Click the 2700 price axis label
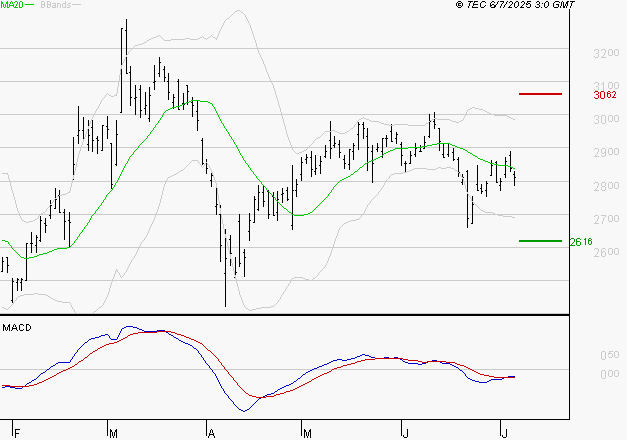Image resolution: width=627 pixels, height=440 pixels. click(x=606, y=219)
